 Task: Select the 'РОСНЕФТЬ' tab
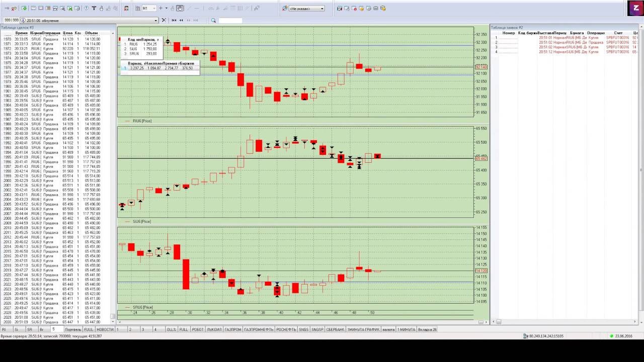286,329
